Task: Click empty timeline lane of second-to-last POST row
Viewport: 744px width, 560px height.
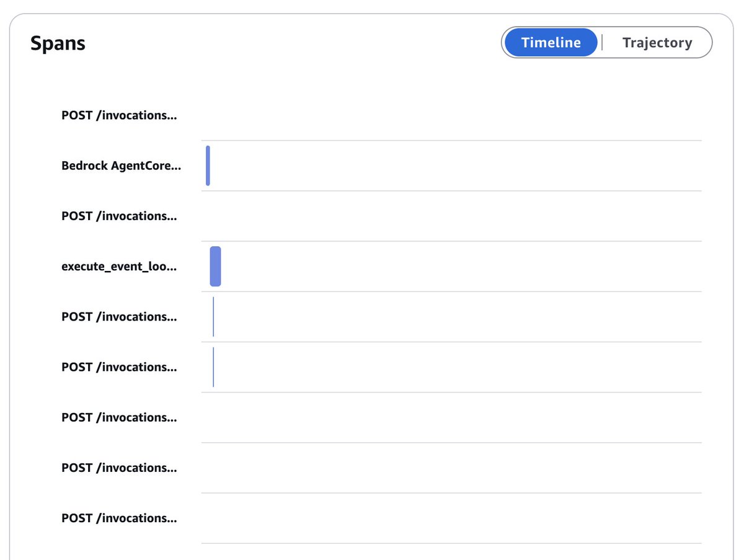Action: click(x=451, y=468)
